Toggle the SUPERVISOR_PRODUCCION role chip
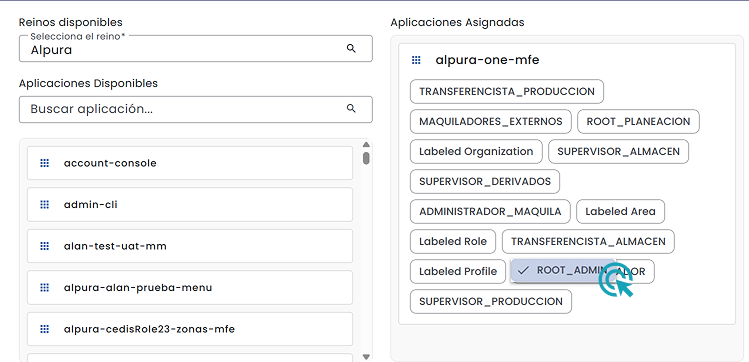 click(x=491, y=302)
